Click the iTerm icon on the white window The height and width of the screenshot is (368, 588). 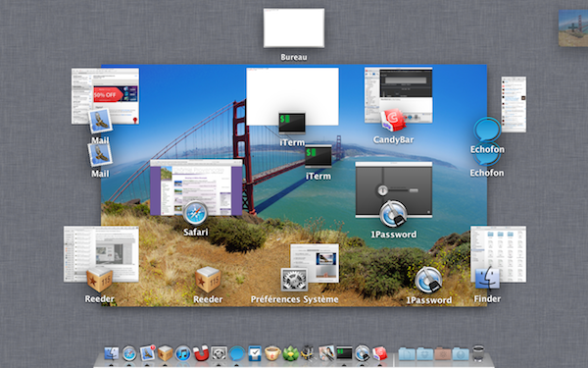(292, 124)
